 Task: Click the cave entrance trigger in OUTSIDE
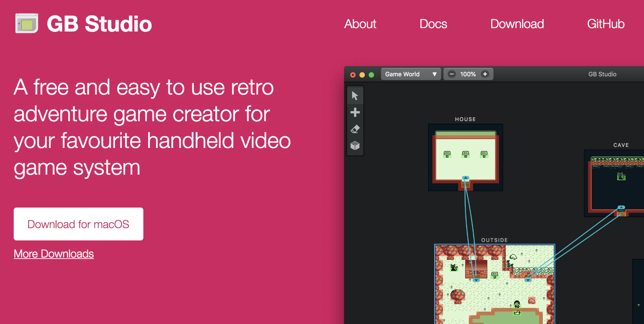(x=528, y=280)
